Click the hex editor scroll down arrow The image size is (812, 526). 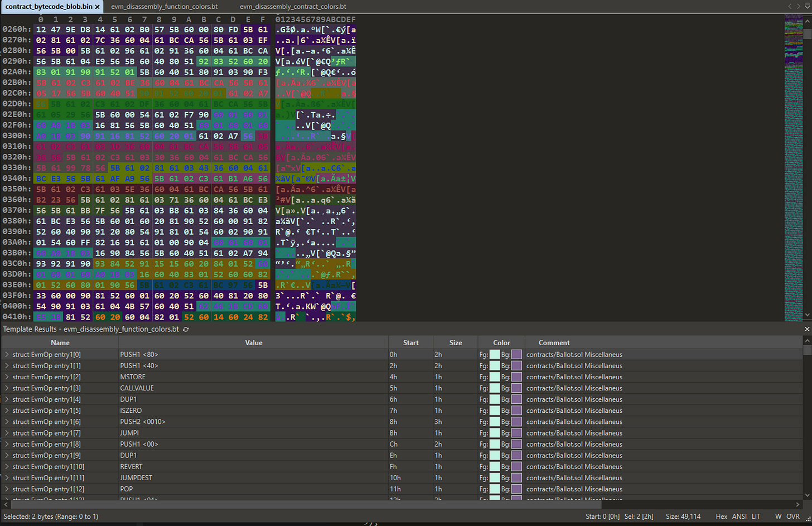point(807,316)
